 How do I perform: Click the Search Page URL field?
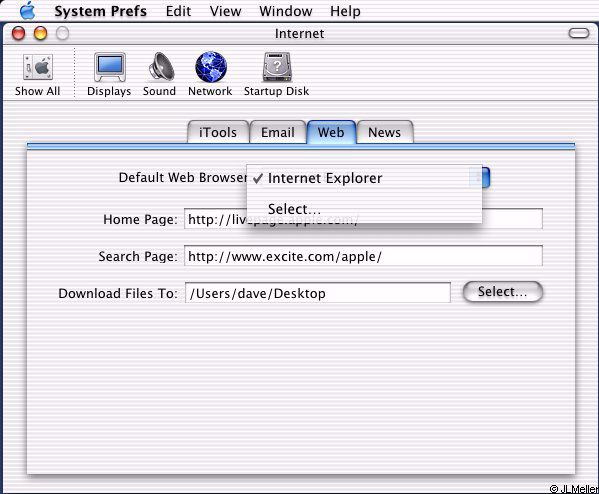363,256
